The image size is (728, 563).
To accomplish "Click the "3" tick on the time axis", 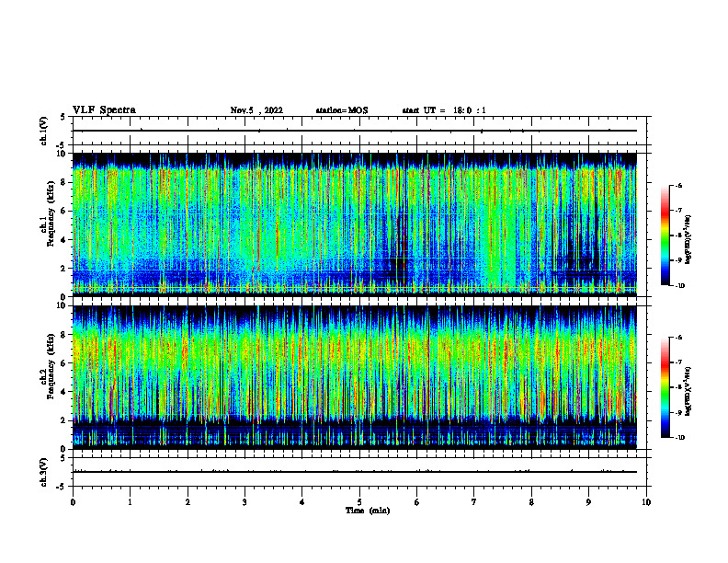I will 245,502.
